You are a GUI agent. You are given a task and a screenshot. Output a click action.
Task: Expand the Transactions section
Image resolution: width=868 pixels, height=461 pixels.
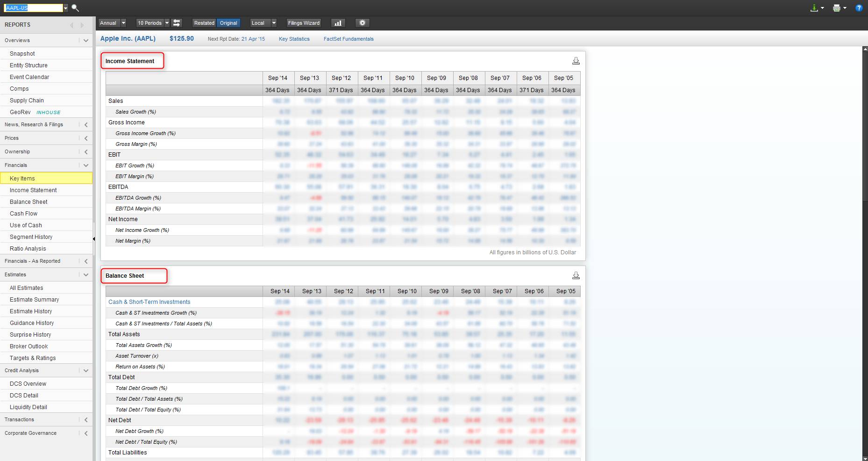point(86,420)
